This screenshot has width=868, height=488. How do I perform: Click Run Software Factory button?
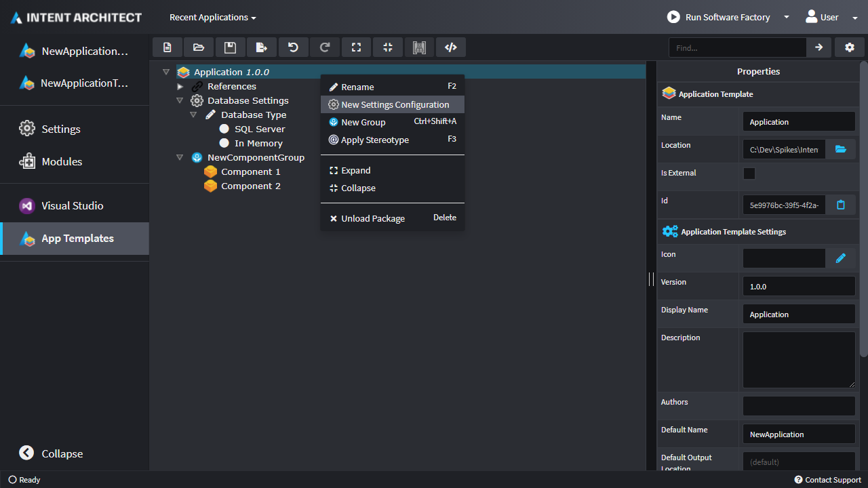719,18
